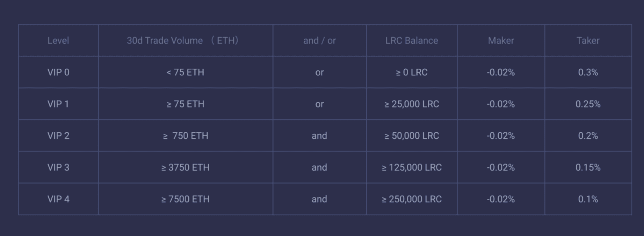Click the ≥ 7500 ETH volume cell
Screen dimensions: 644x236
click(x=185, y=199)
